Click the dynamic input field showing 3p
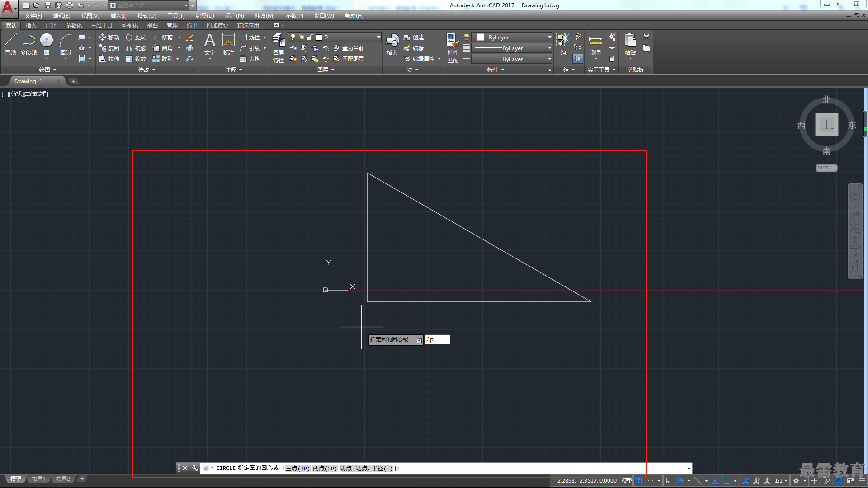 (437, 339)
